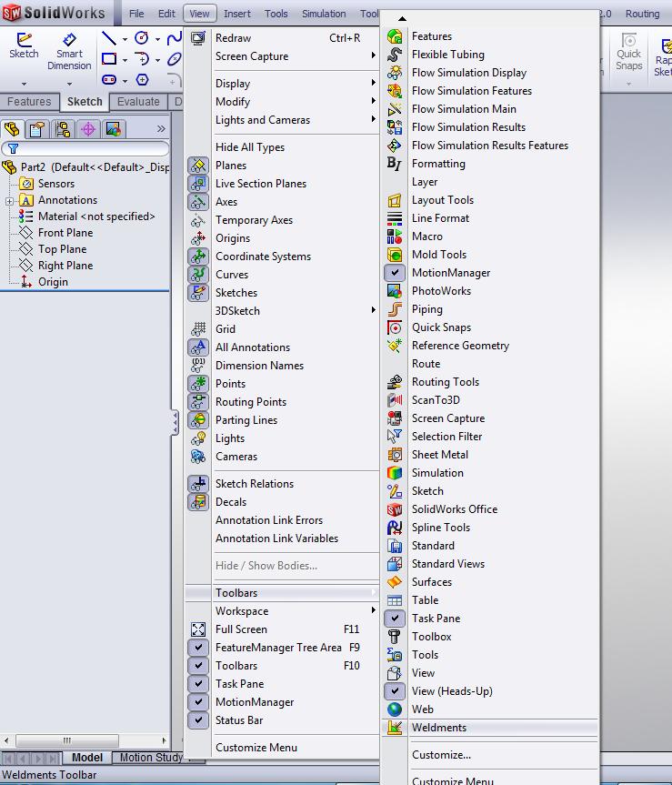Click Customize Menu in View menu

coord(256,748)
